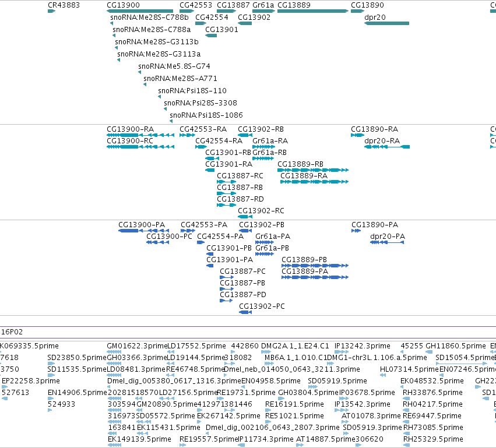Select transcript Gr61a-RA
The image size is (496, 448).
click(264, 147)
